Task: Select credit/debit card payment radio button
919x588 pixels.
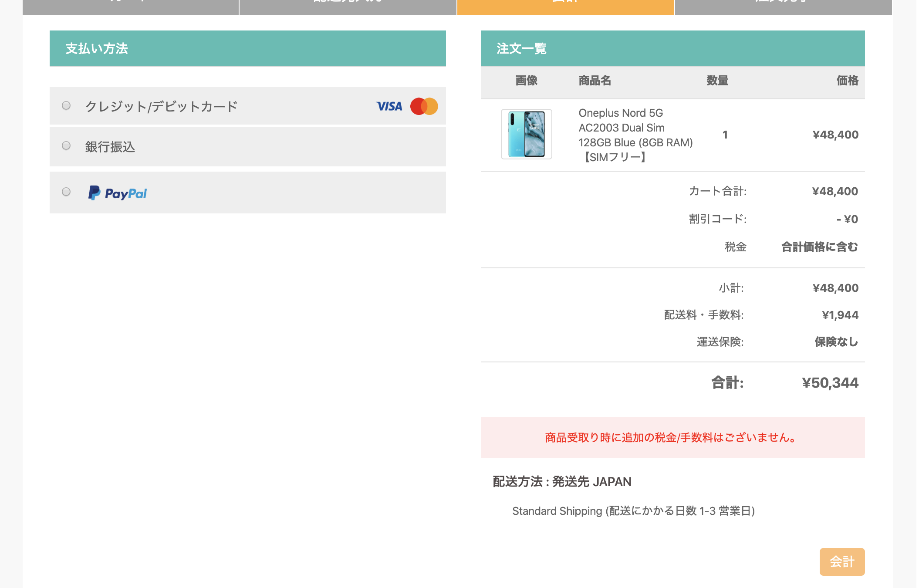Action: pos(66,105)
